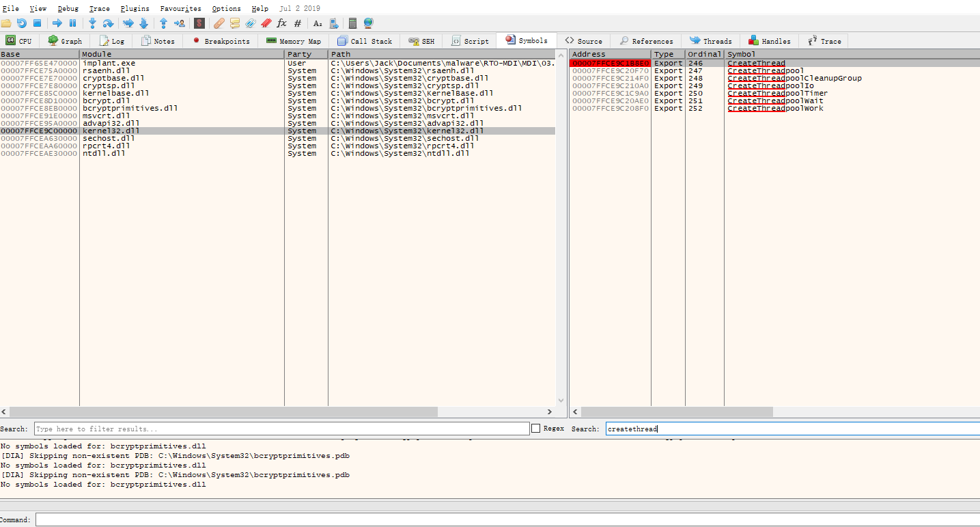This screenshot has width=980, height=527.
Task: Stop debugging with the square icon
Action: 38,23
